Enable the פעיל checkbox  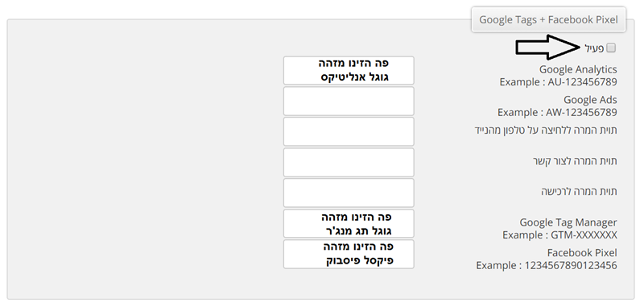(x=611, y=48)
